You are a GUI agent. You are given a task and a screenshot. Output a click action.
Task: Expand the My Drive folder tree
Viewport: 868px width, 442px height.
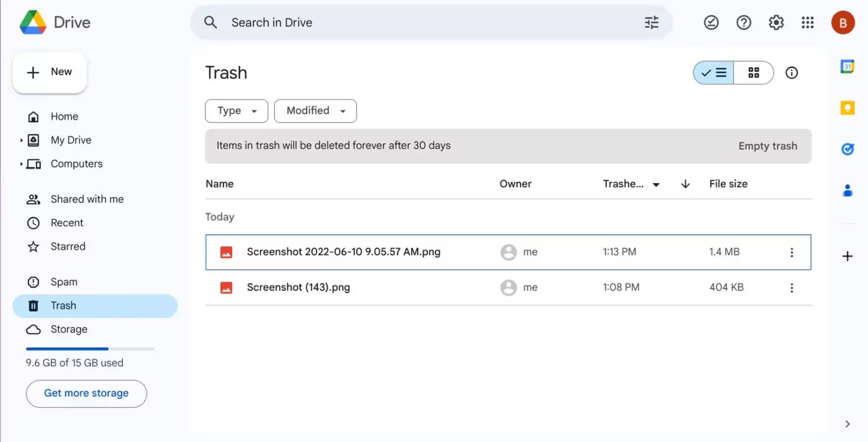point(21,140)
